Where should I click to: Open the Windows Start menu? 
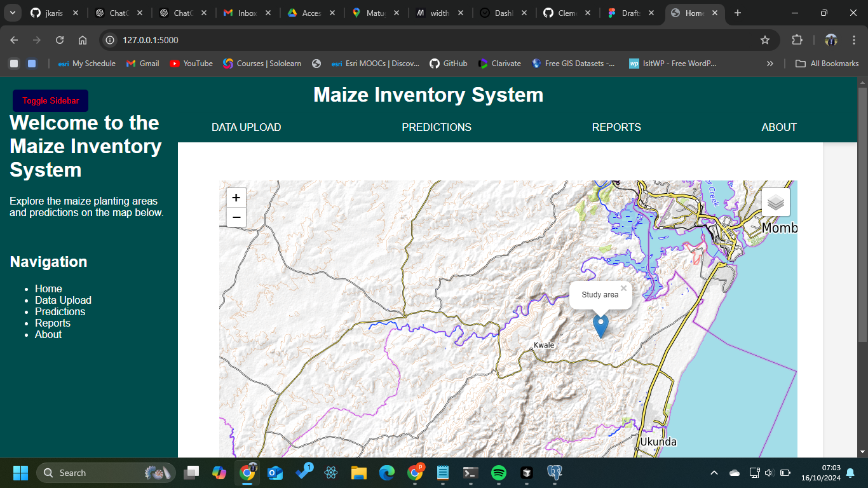[x=21, y=473]
